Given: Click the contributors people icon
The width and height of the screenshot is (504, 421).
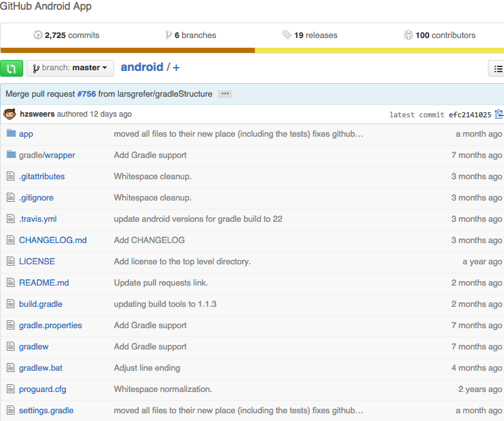Looking at the screenshot, I should (x=408, y=35).
